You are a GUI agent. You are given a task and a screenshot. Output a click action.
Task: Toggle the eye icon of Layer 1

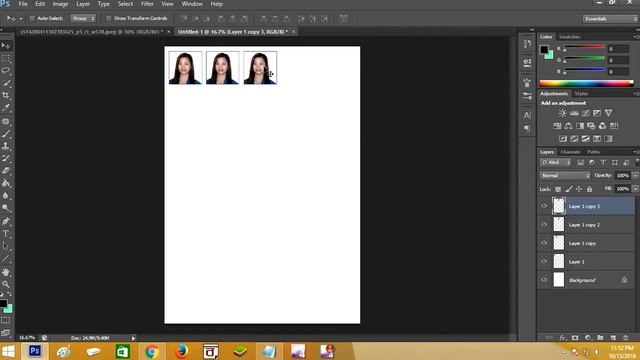544,261
